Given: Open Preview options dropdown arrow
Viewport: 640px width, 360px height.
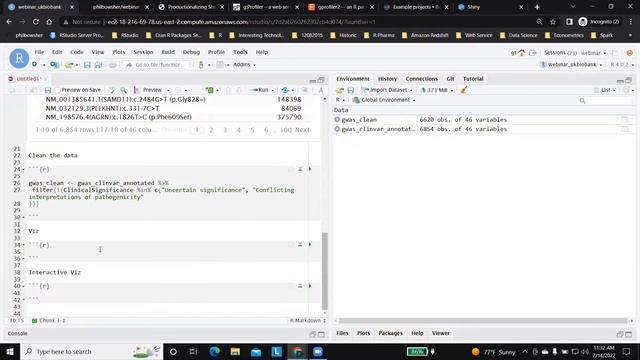Looking at the screenshot, I should click(x=168, y=90).
